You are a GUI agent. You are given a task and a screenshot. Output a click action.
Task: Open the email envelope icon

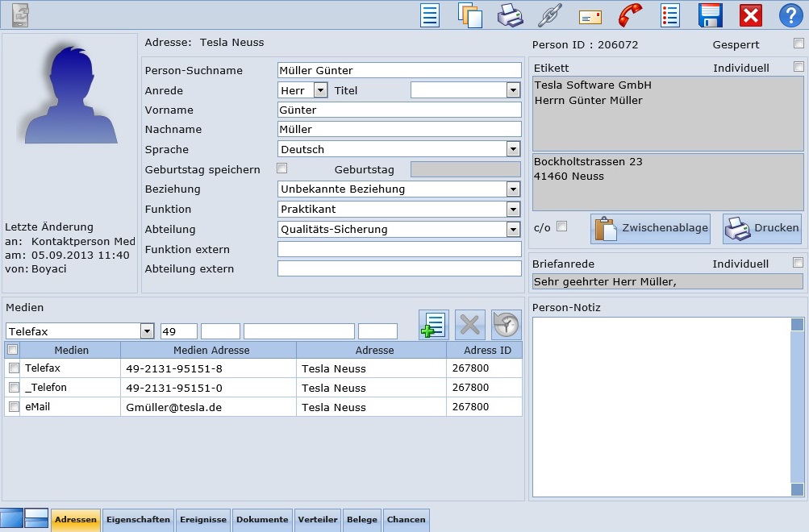point(590,16)
